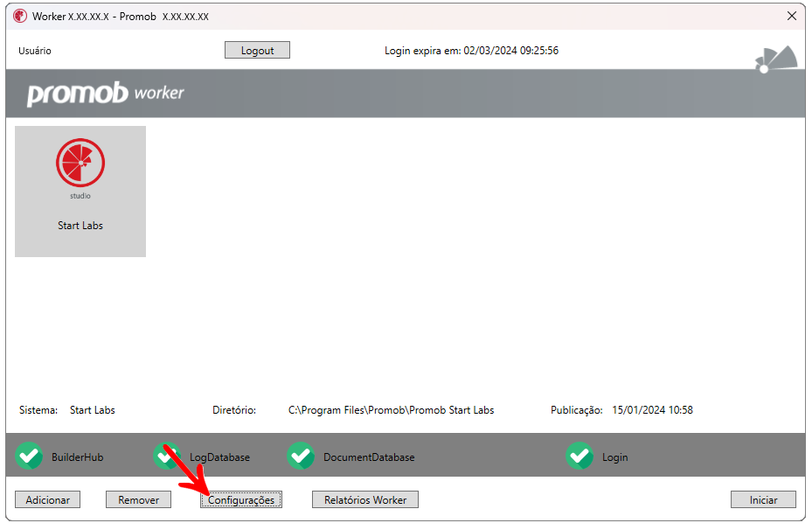Click the 'Sistema:' label
This screenshot has width=812, height=530.
click(38, 410)
